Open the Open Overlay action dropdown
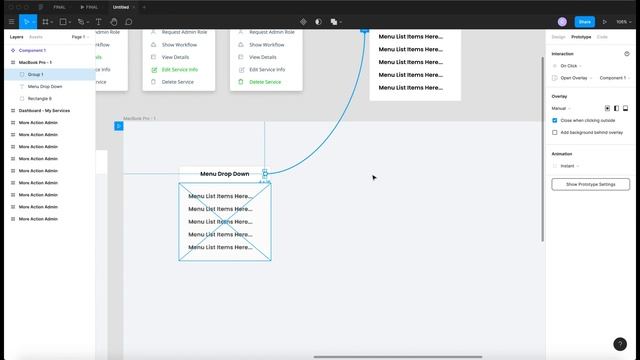 576,78
